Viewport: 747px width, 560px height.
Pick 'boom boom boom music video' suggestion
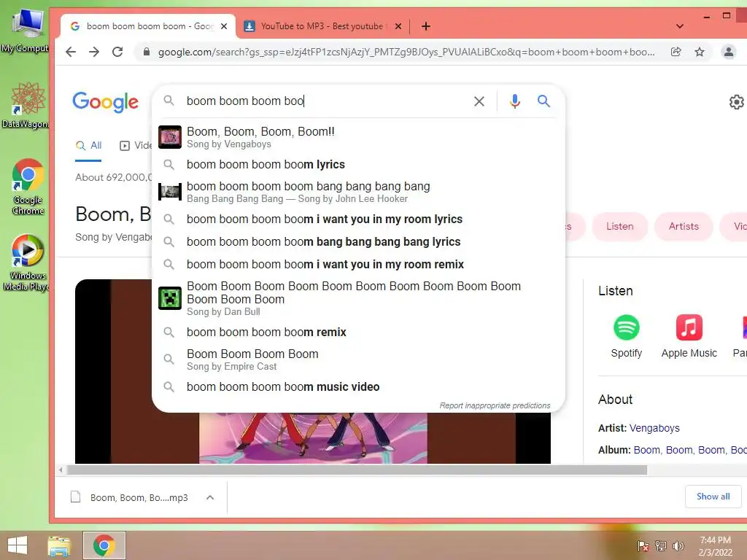click(x=358, y=387)
